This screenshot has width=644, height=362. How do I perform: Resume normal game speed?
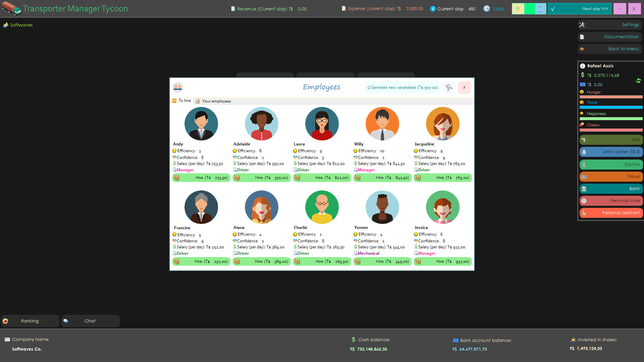point(529,8)
